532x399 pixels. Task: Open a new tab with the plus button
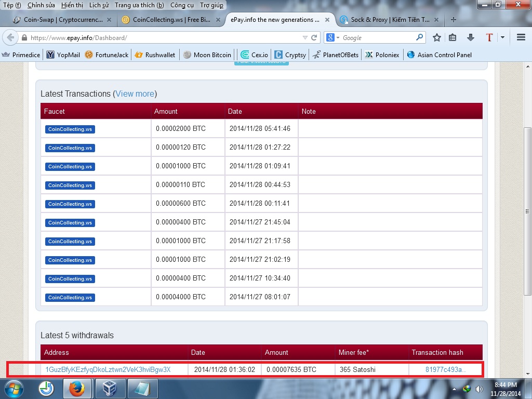[453, 20]
